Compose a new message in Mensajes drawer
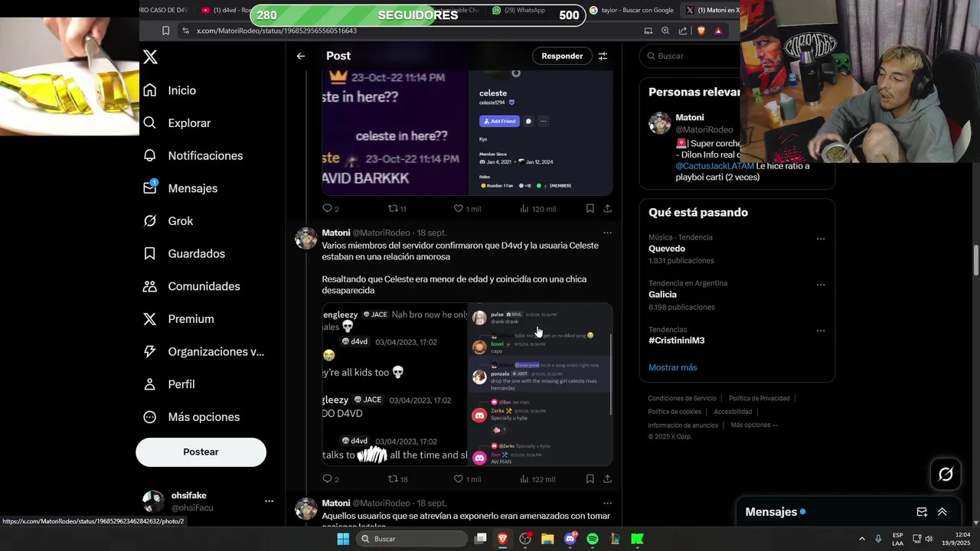Image resolution: width=980 pixels, height=551 pixels. 922,512
